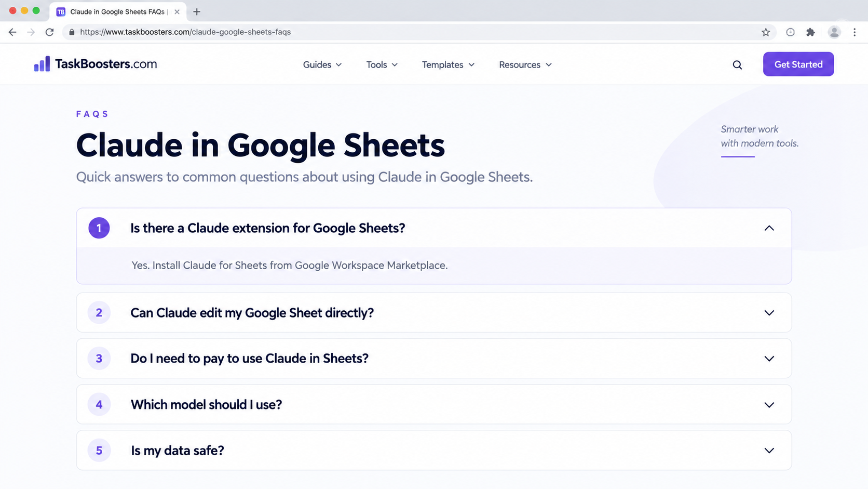Click the 'FAQS' label above the heading
The image size is (868, 489).
click(x=92, y=114)
